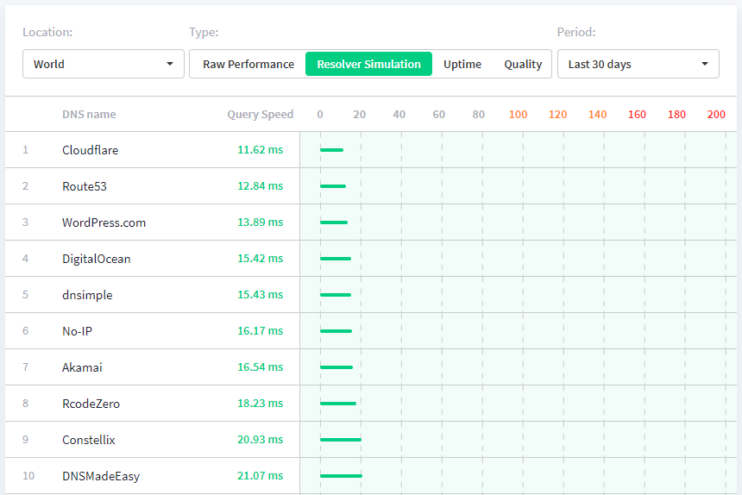Click the RcodeZero speed bar

[x=338, y=403]
